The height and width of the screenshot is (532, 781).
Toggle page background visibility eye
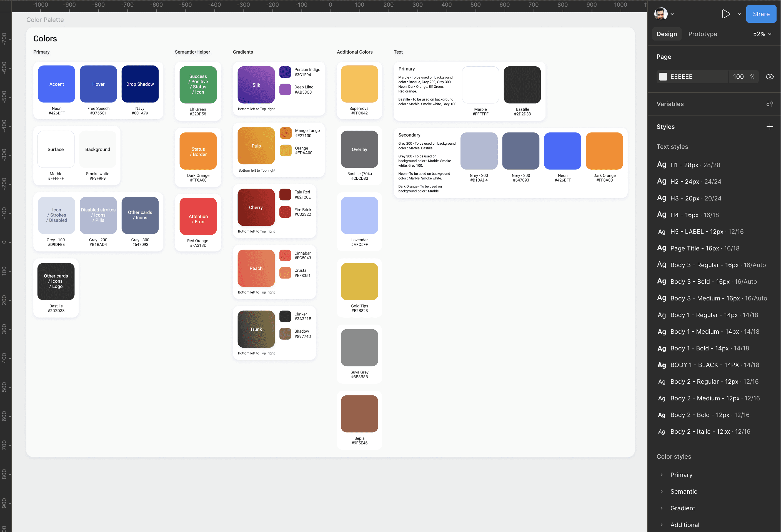pyautogui.click(x=770, y=77)
